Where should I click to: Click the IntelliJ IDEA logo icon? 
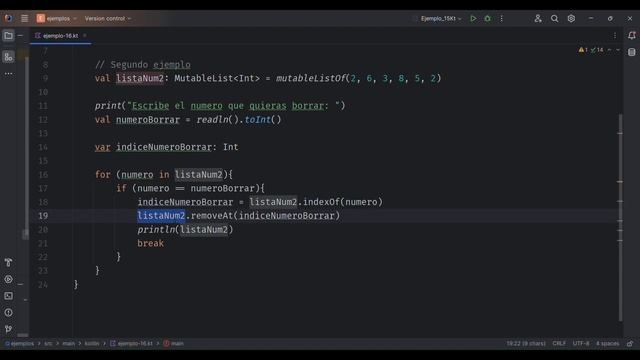coord(8,18)
